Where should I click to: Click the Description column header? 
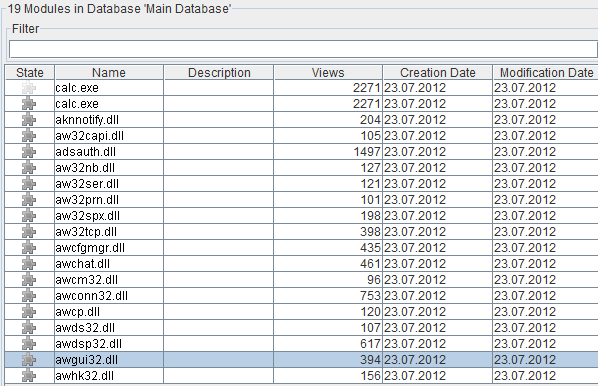pos(219,72)
